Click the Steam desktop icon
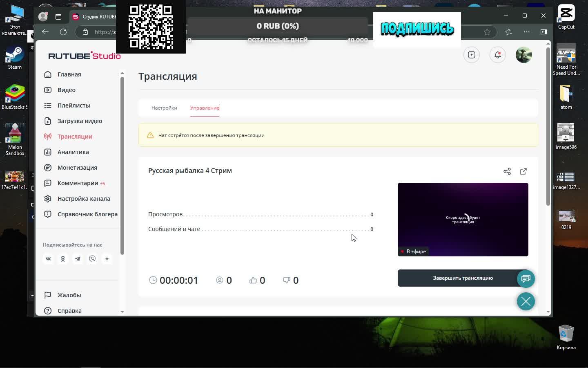The width and height of the screenshot is (588, 368). click(x=15, y=58)
